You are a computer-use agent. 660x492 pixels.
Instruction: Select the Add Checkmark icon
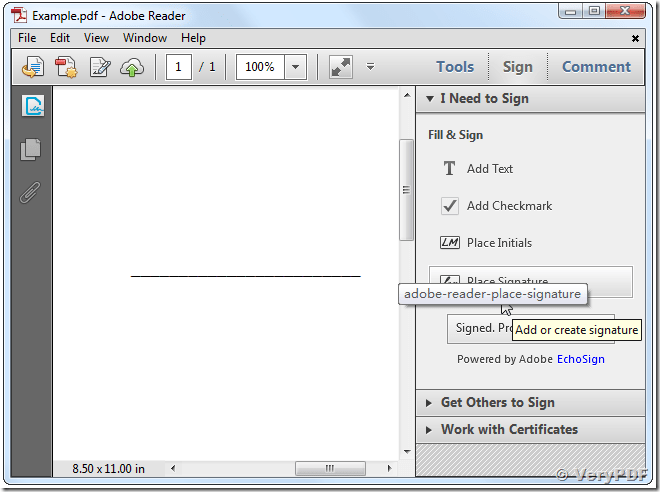point(450,206)
